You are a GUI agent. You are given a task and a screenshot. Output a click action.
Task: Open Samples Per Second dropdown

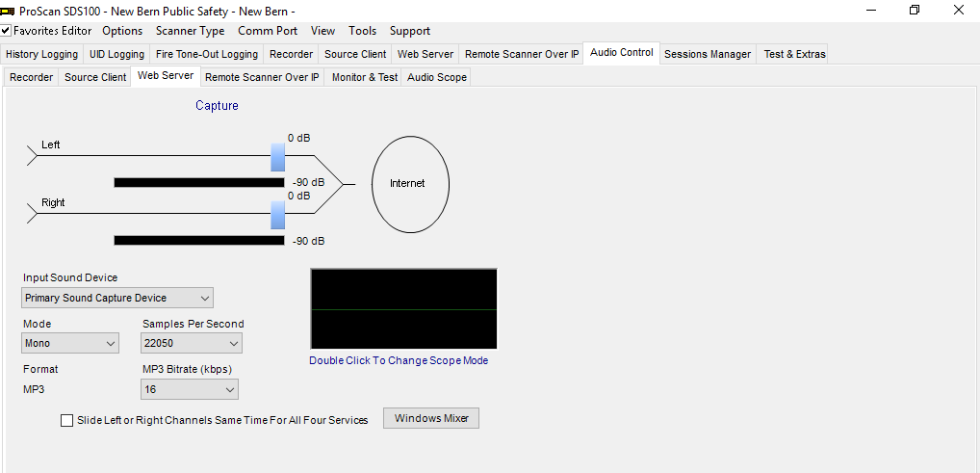point(192,343)
